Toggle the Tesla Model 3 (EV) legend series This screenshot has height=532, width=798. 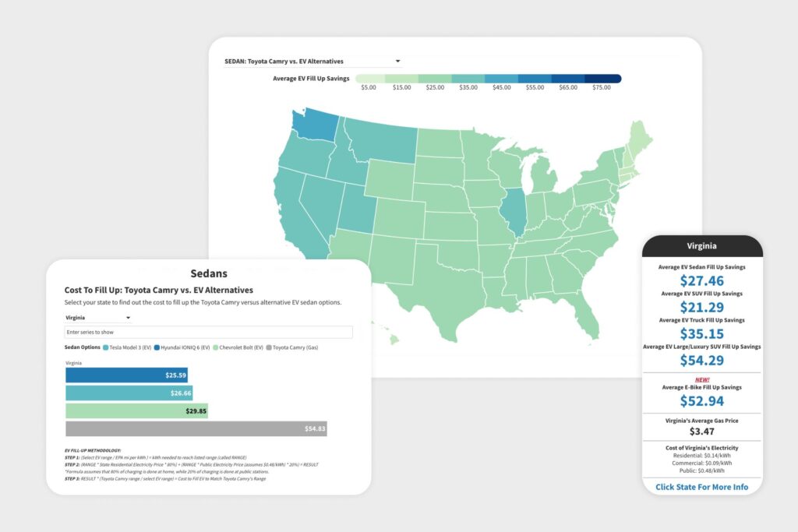click(128, 347)
